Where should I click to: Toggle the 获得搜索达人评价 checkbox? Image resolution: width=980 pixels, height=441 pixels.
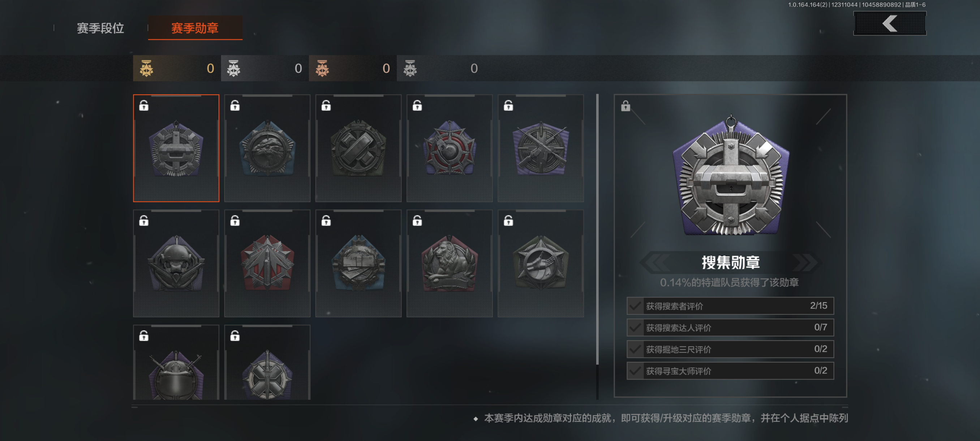[x=635, y=327]
